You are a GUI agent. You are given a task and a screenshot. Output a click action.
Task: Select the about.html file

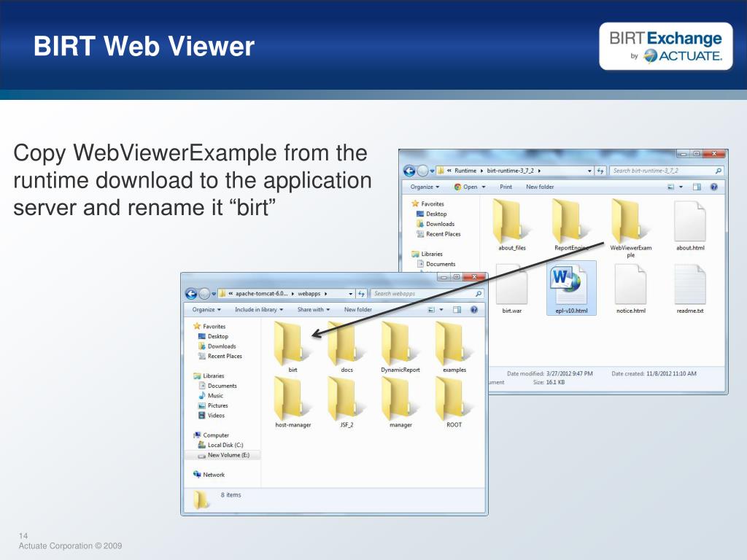[690, 226]
